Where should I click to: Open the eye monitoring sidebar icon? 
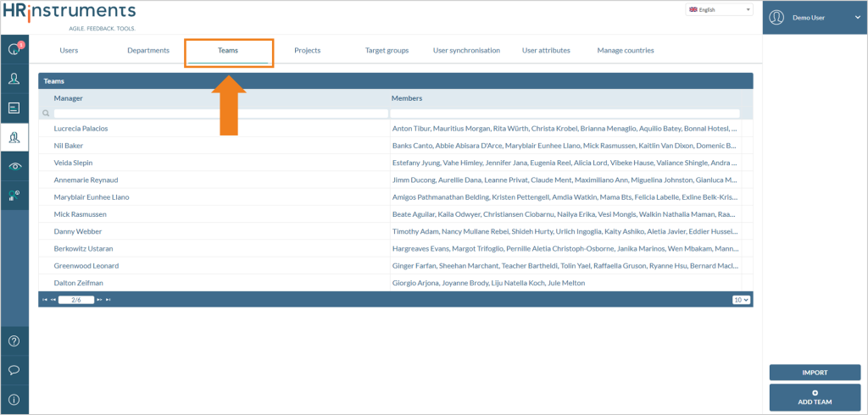click(14, 166)
